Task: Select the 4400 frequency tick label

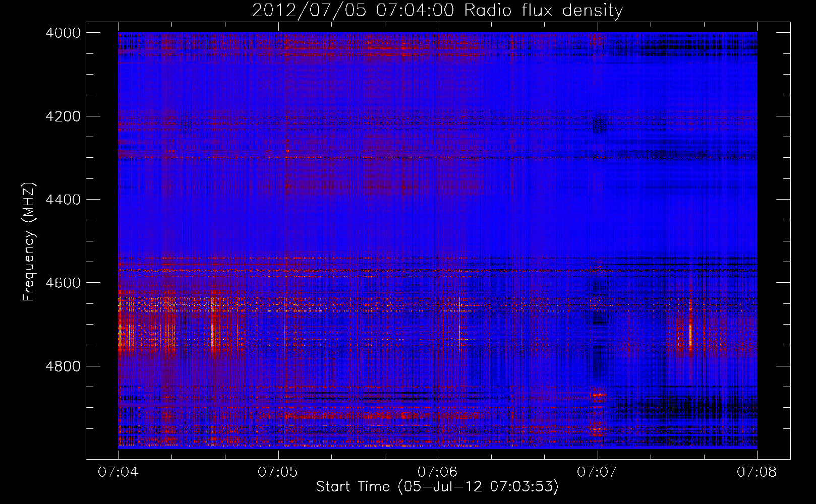Action: point(63,200)
